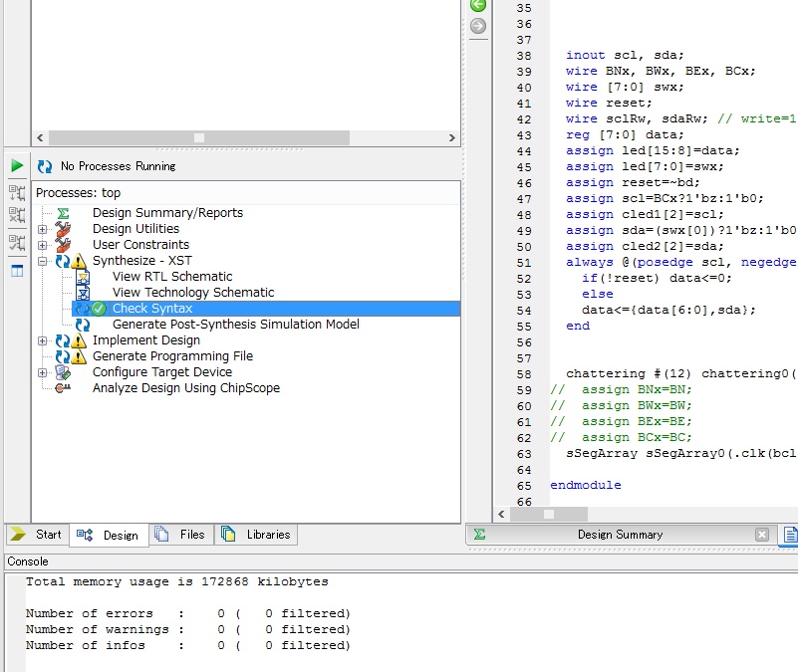Click the Design Summary/Reports sigma icon
The width and height of the screenshot is (798, 672).
point(63,213)
